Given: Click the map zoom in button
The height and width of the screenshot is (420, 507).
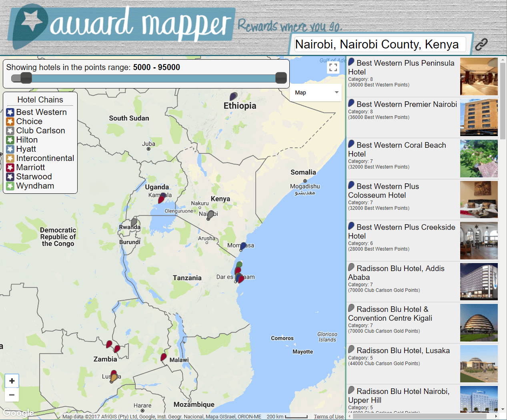Looking at the screenshot, I should click(12, 381).
